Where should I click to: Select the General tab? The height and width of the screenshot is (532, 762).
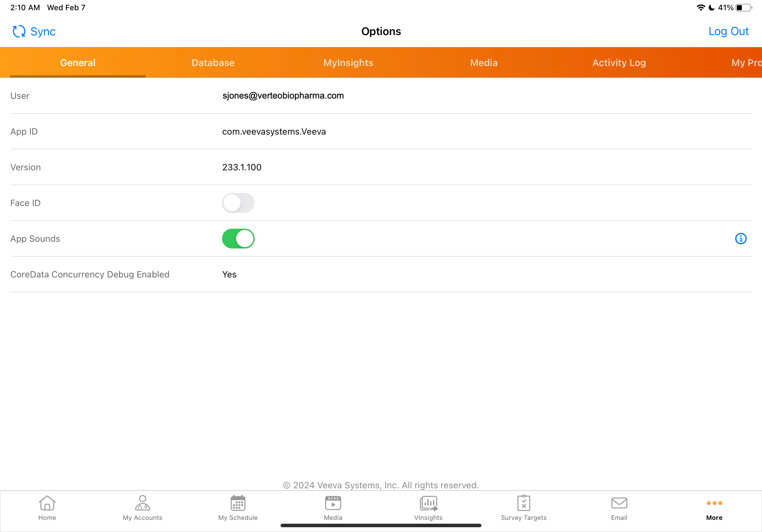pos(78,63)
